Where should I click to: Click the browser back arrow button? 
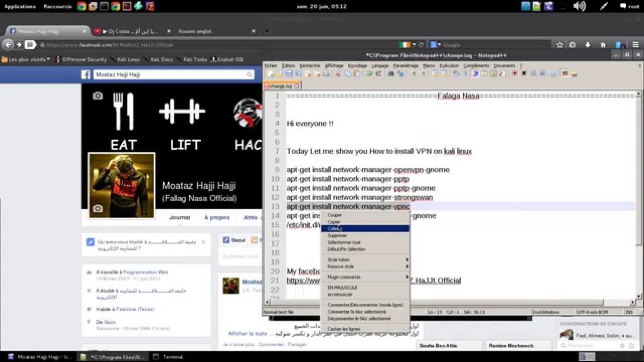(x=8, y=45)
